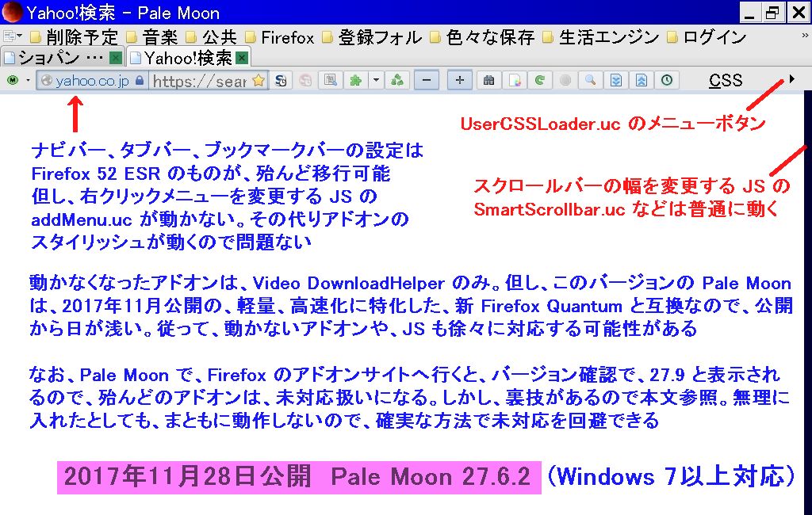
Task: Click the S icon with clock
Action: point(281,80)
